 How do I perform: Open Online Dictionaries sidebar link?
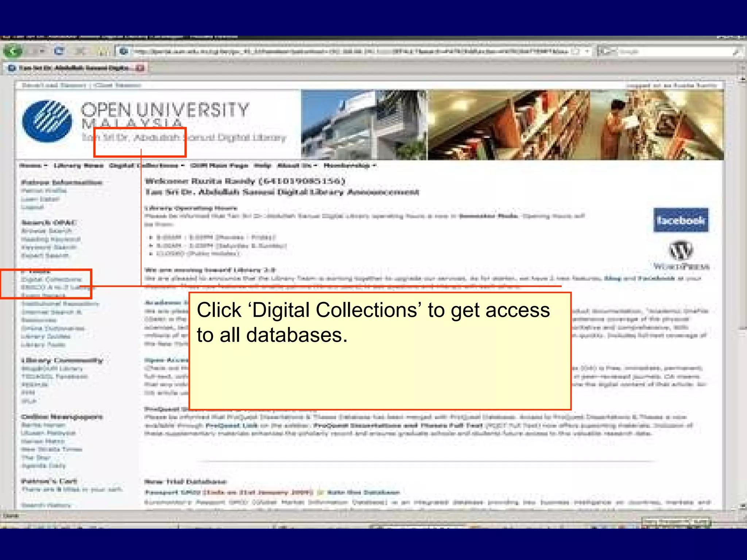tap(53, 328)
